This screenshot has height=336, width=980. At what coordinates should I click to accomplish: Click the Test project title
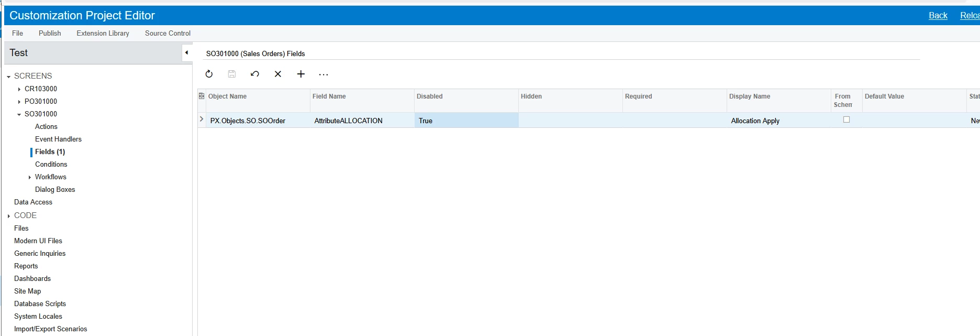(18, 52)
